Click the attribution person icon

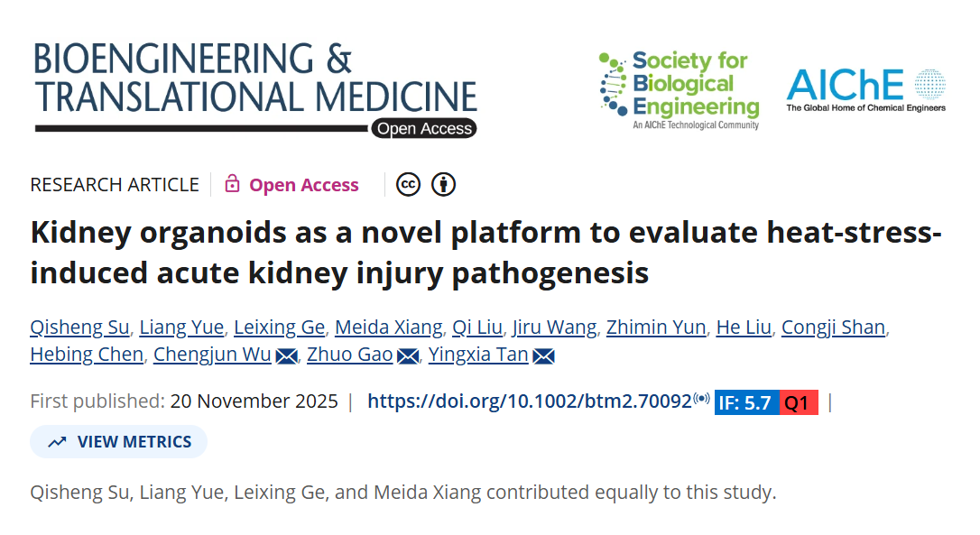443,184
